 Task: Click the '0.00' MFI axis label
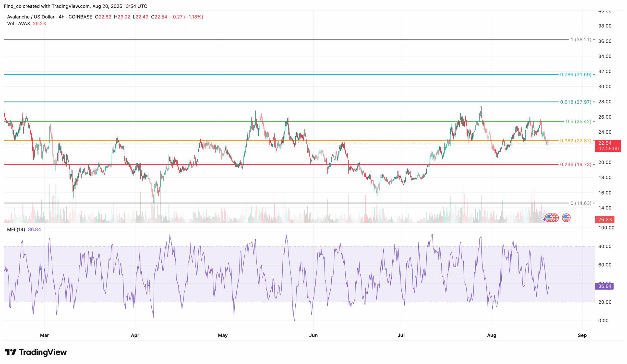click(603, 321)
